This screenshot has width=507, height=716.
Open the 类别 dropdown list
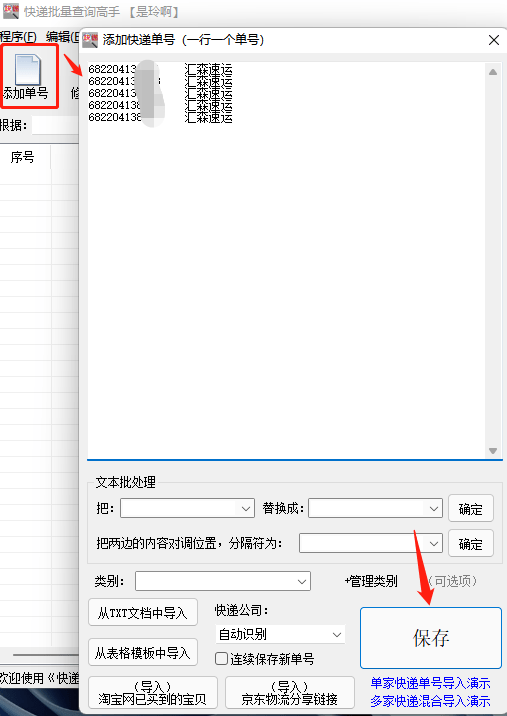(x=301, y=581)
